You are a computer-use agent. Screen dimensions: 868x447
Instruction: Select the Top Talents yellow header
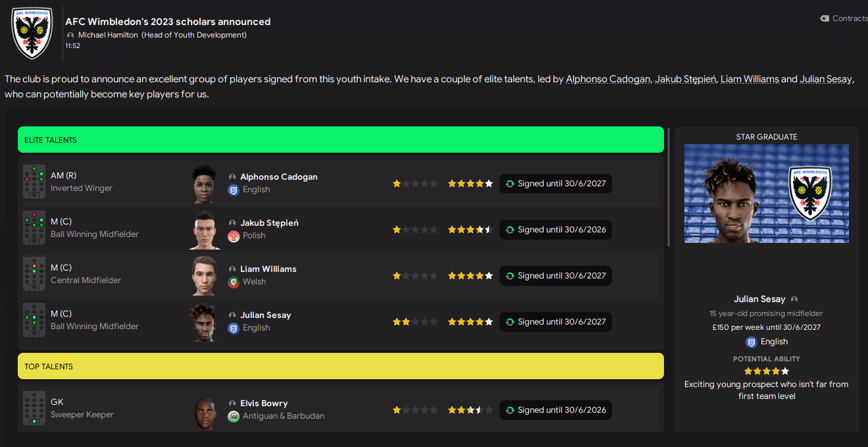(340, 366)
